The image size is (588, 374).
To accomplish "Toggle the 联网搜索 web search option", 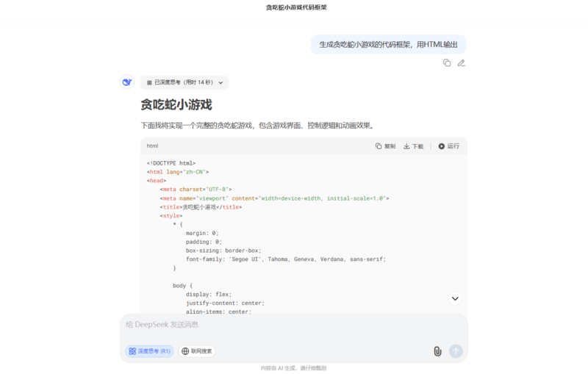I will [196, 351].
